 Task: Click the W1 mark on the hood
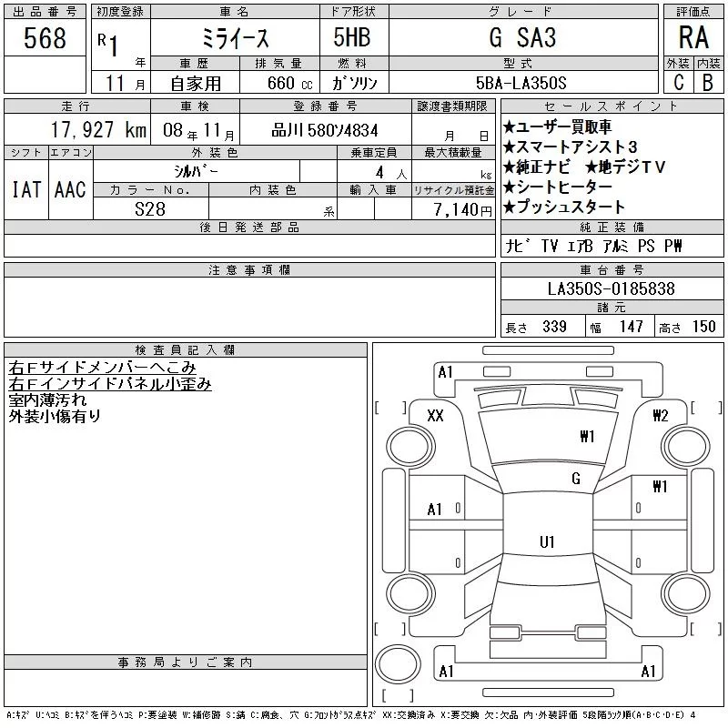(x=587, y=436)
